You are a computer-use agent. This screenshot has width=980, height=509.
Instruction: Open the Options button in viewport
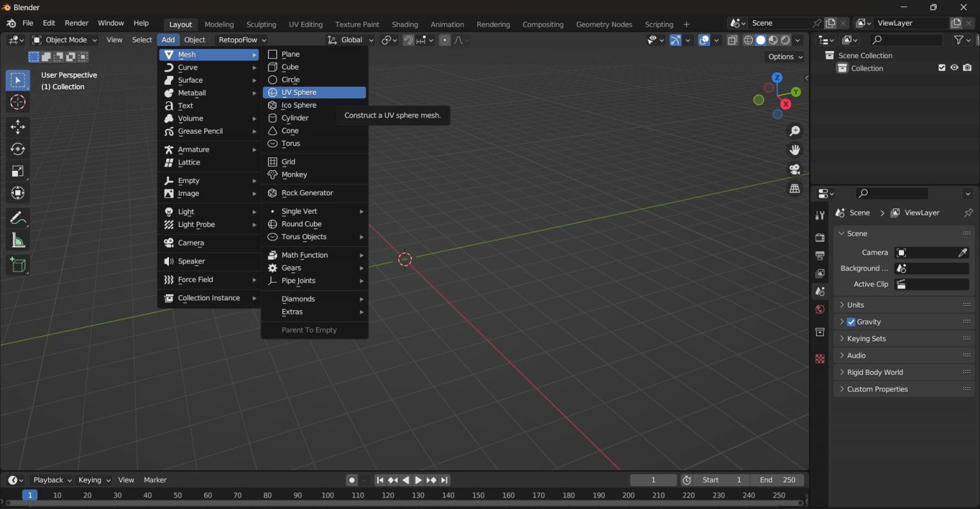click(785, 57)
